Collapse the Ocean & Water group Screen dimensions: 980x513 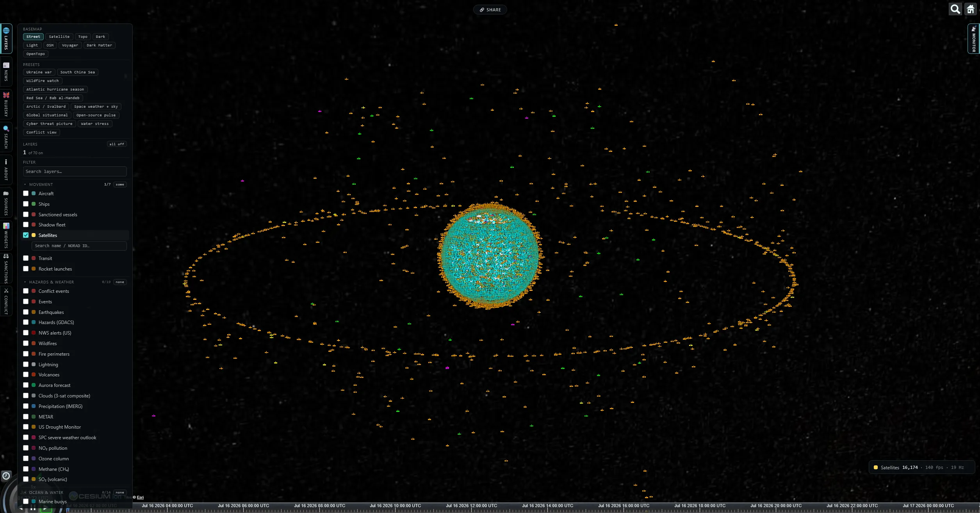(x=25, y=492)
